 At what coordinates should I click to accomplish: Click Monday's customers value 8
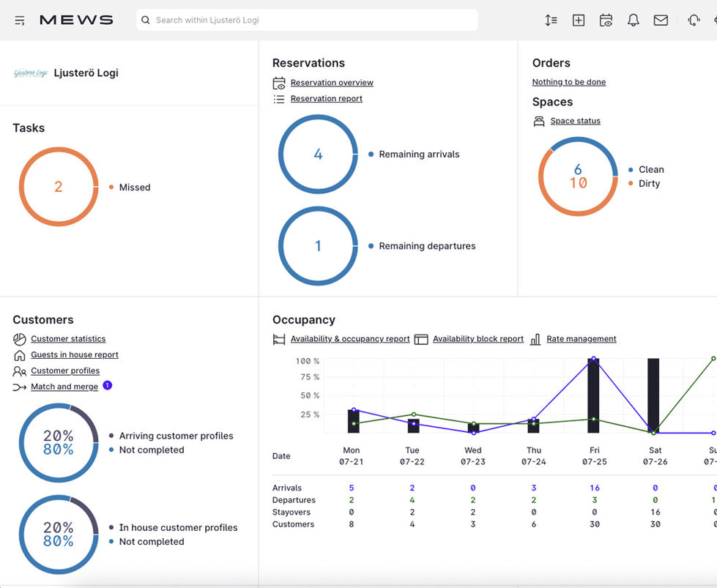pos(352,524)
